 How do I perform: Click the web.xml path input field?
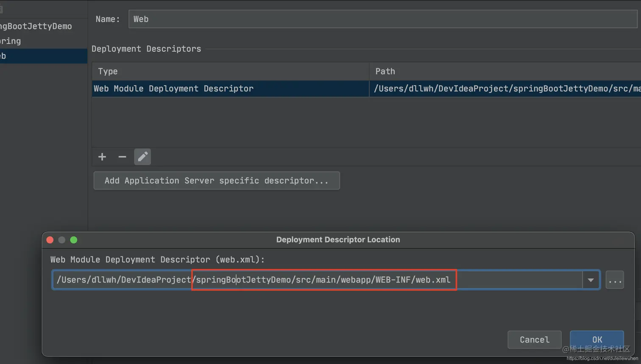(x=317, y=280)
